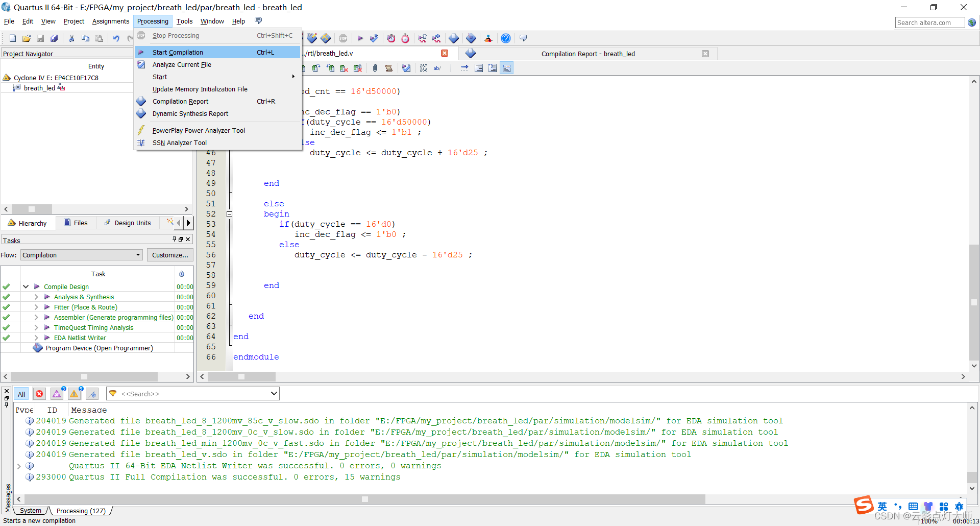Click the Sogou input method S icon
The height and width of the screenshot is (526, 980).
click(x=864, y=505)
